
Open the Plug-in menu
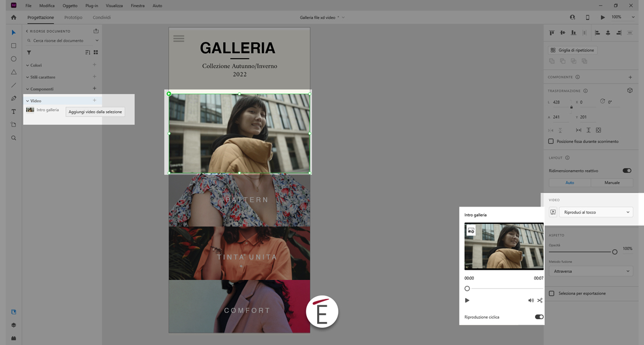pyautogui.click(x=92, y=5)
